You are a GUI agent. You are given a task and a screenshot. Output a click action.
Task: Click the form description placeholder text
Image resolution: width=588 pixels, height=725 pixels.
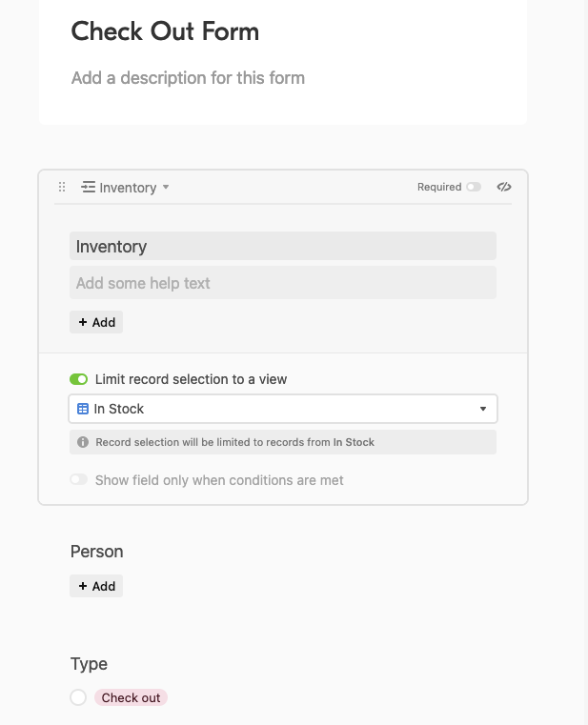click(188, 78)
